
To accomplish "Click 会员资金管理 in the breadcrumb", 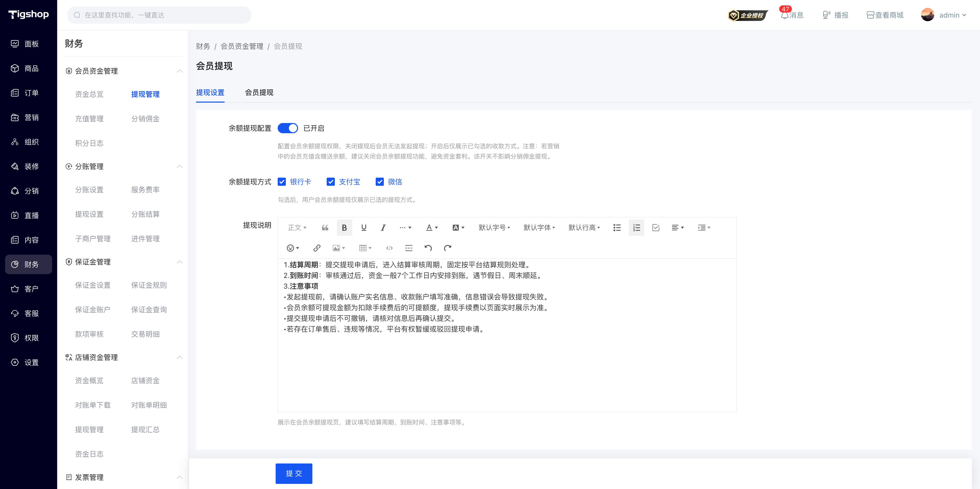I will pos(242,46).
